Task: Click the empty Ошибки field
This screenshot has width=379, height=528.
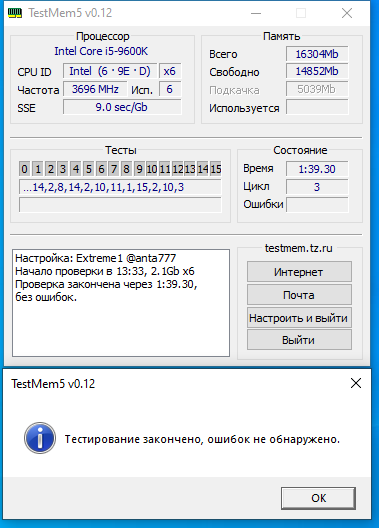Action: [317, 205]
